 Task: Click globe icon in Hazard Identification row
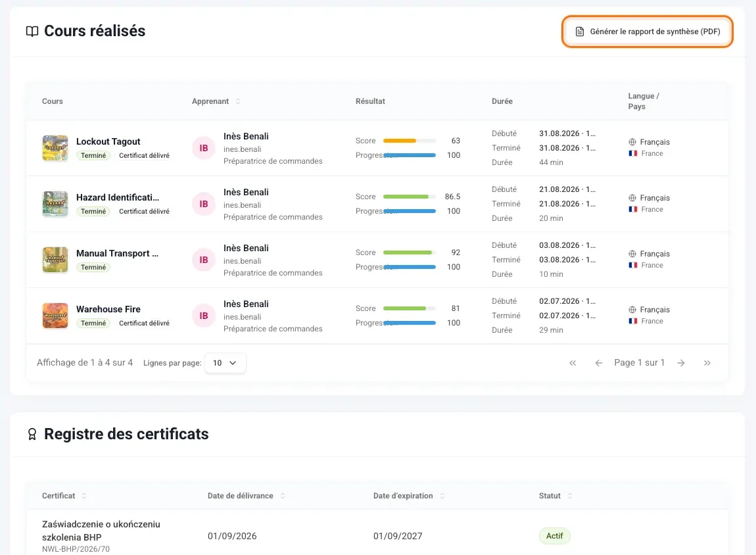click(632, 198)
